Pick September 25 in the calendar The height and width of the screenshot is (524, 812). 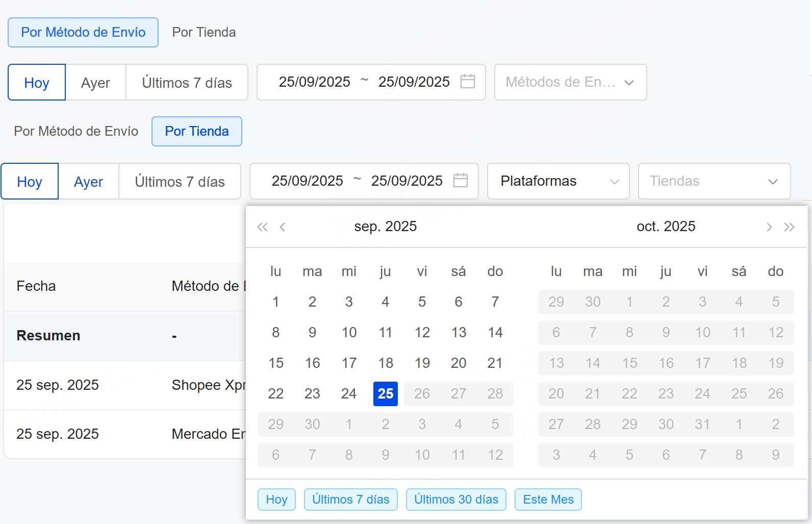pos(385,394)
